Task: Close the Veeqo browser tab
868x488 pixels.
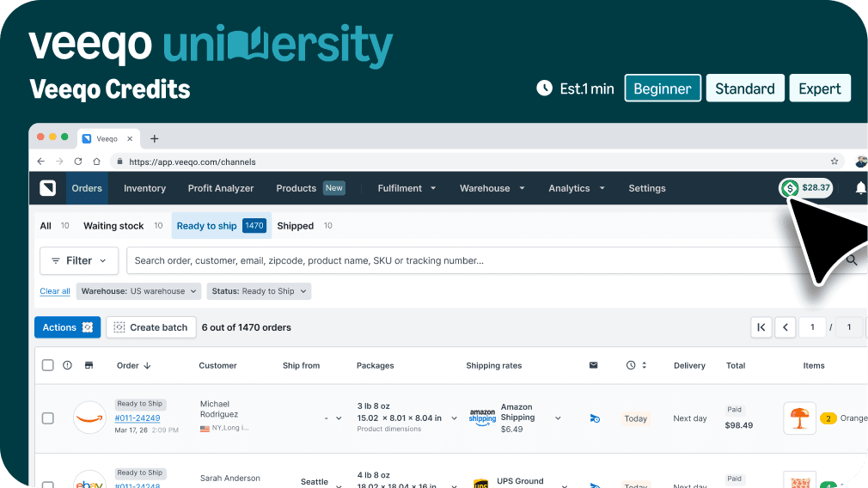Action: click(130, 139)
